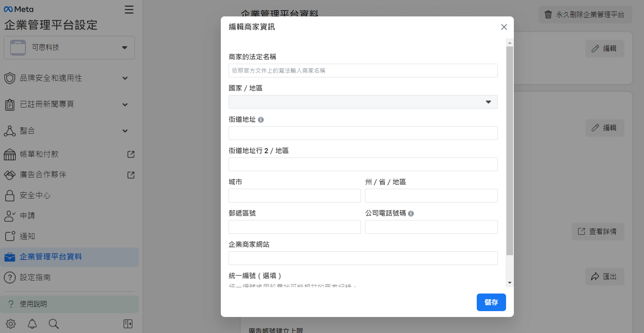
Task: Expand 品牌安全和適用性 section
Action: (125, 78)
